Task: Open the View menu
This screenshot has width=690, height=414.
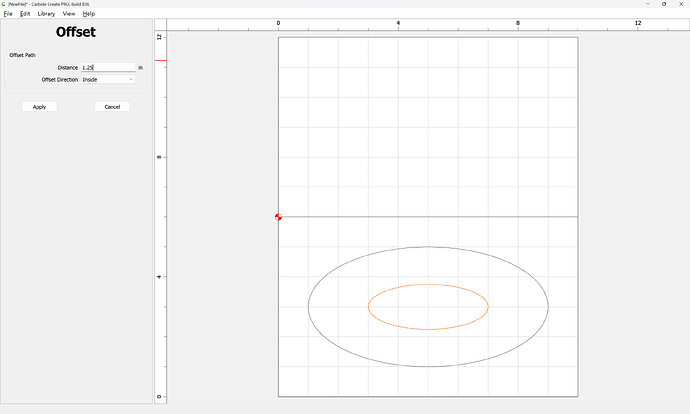Action: (x=69, y=14)
